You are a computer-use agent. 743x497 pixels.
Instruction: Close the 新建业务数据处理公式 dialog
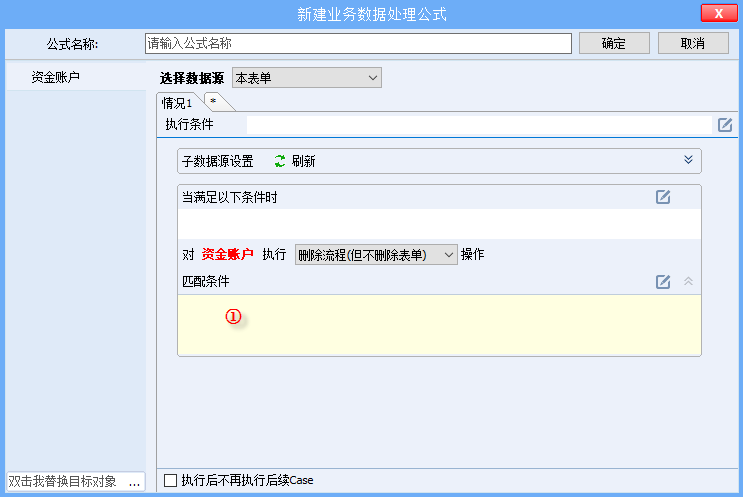[719, 13]
